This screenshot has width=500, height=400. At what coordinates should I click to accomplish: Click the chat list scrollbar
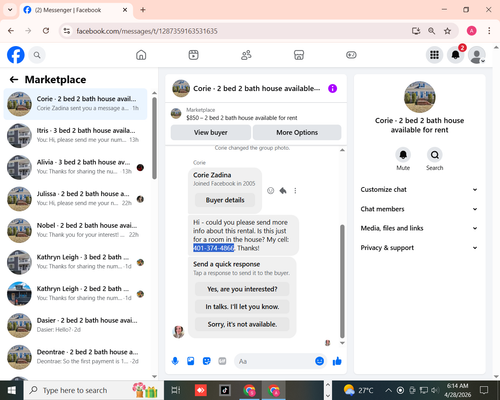click(x=154, y=138)
